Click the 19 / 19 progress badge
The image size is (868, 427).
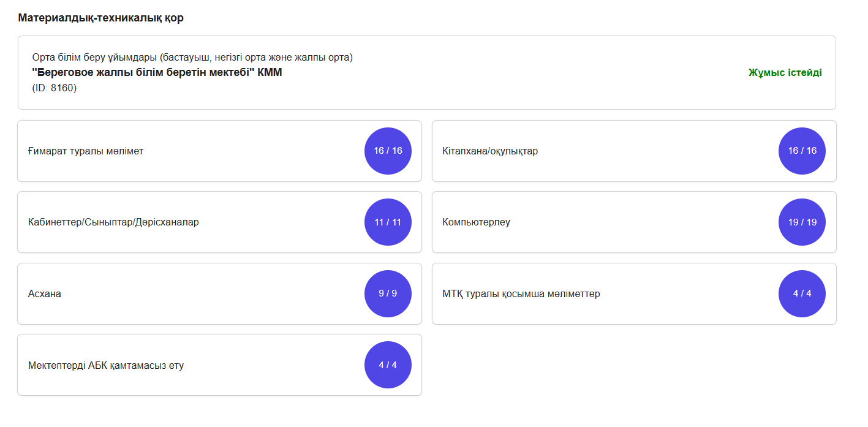pyautogui.click(x=802, y=222)
